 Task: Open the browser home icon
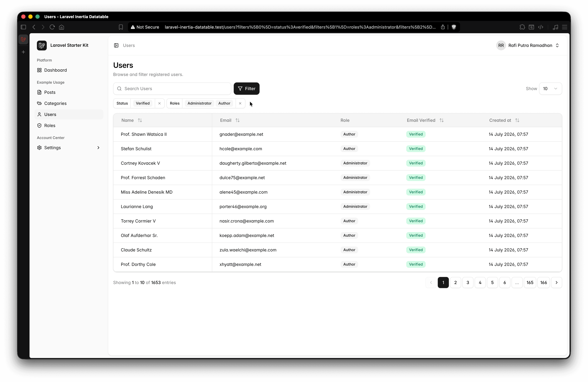point(62,27)
